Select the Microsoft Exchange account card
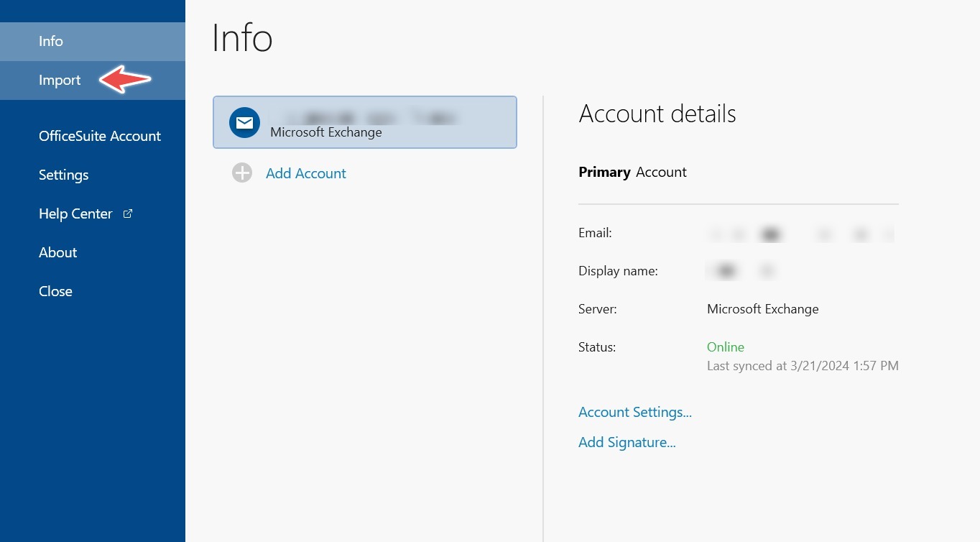The height and width of the screenshot is (542, 980). (365, 122)
